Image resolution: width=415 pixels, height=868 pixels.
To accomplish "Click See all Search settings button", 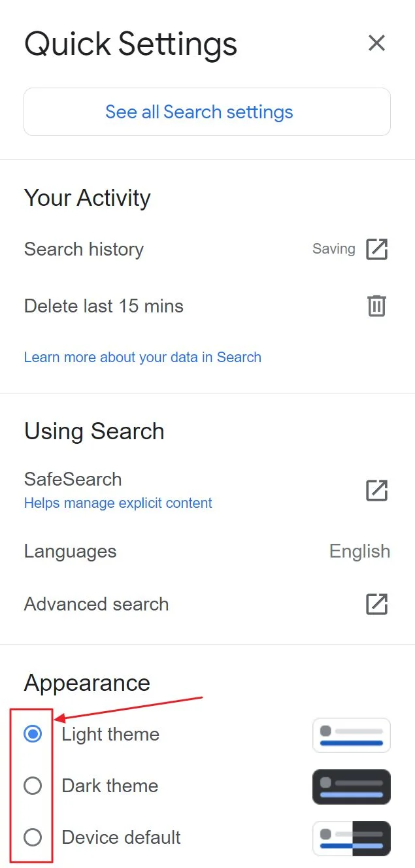I will (207, 112).
